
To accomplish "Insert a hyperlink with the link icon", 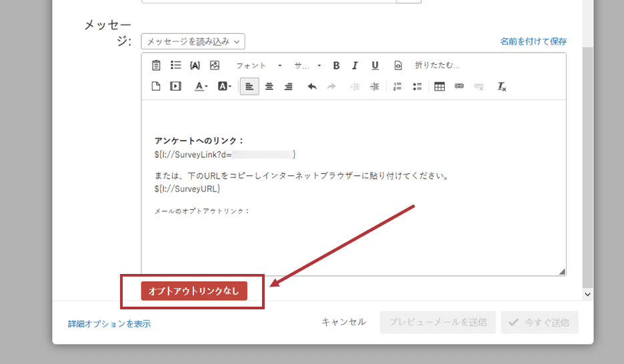I will pyautogui.click(x=459, y=86).
